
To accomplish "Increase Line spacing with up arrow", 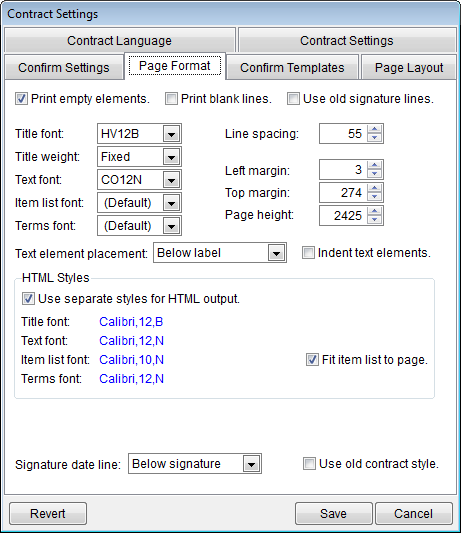I will [x=374, y=129].
